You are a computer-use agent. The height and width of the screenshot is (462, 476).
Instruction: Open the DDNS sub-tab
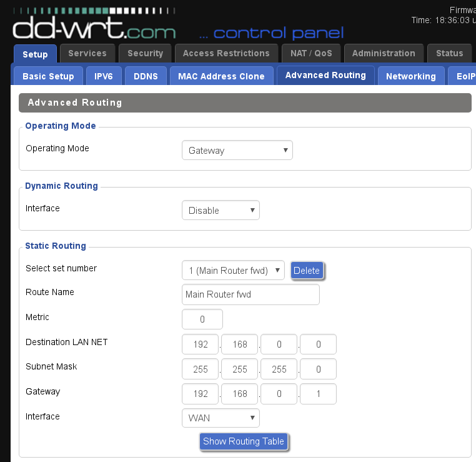(x=146, y=76)
